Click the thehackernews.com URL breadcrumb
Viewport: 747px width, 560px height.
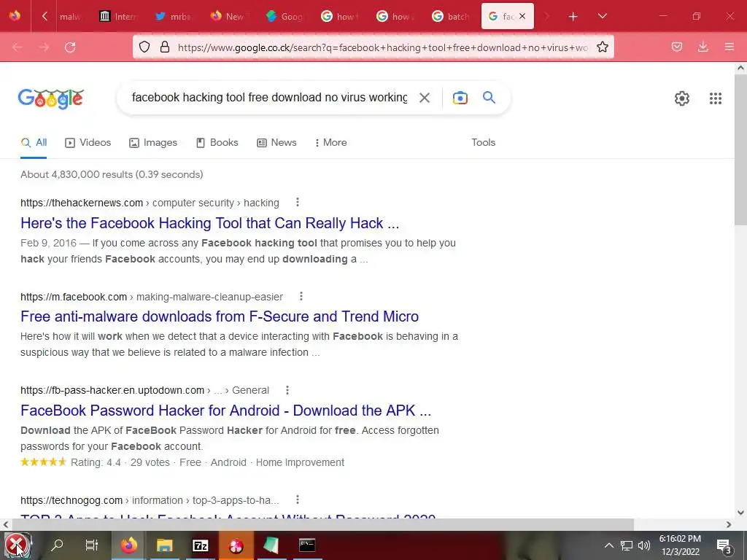point(150,203)
